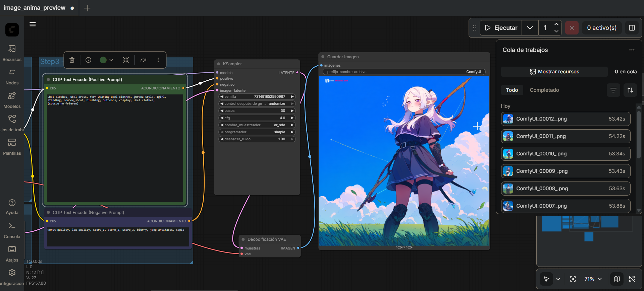Screen dimensions: 644x291
Task: Adjust the cfg value field
Action: pyautogui.click(x=257, y=118)
